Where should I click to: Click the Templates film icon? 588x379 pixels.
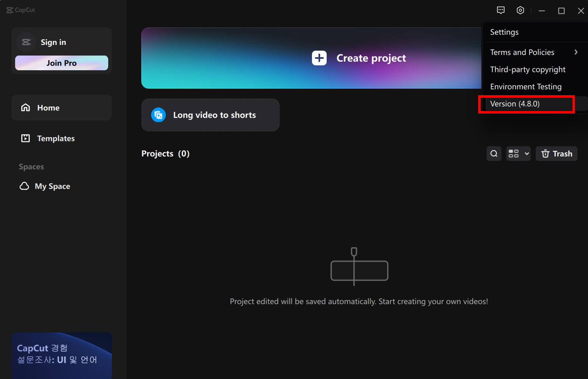(26, 138)
